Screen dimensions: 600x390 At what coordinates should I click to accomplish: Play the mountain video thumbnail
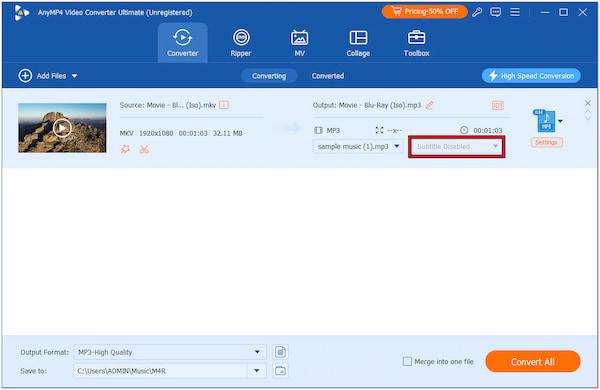pyautogui.click(x=62, y=128)
